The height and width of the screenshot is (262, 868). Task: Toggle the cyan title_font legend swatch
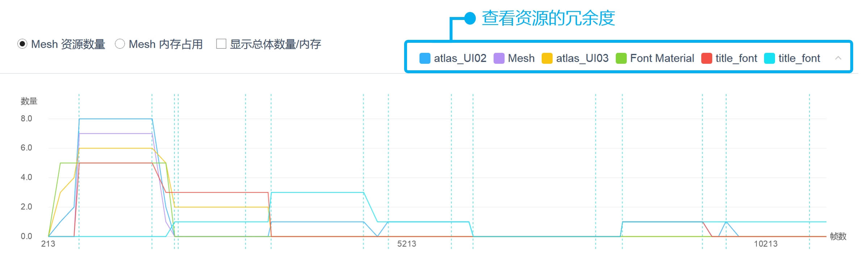(x=769, y=58)
